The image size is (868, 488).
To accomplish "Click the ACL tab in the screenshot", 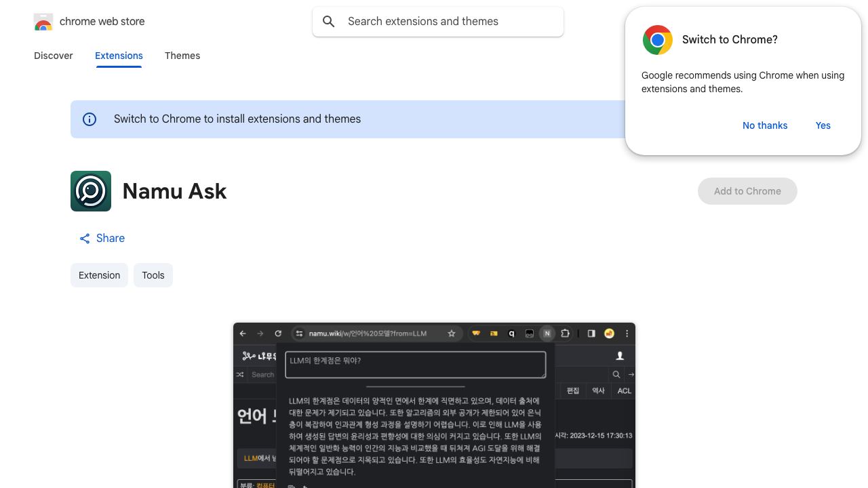I will click(625, 391).
